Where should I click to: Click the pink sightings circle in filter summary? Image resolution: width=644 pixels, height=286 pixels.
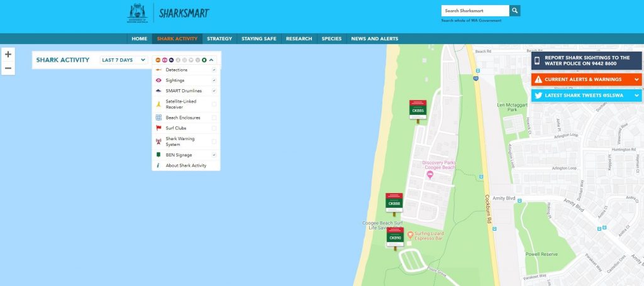point(164,60)
